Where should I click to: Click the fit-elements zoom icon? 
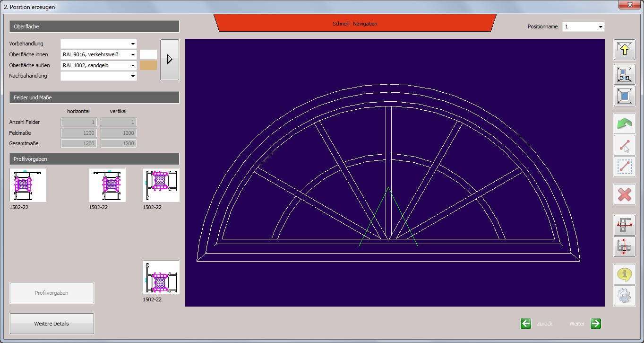click(624, 74)
